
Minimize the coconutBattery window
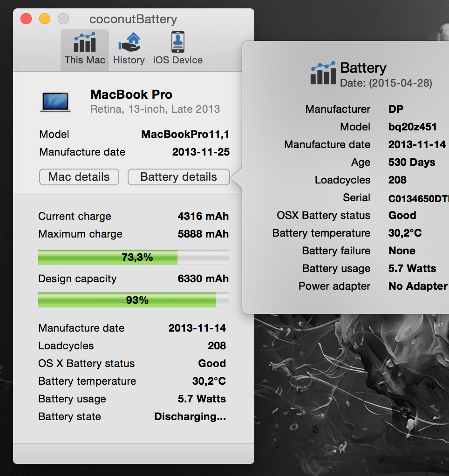(x=45, y=19)
